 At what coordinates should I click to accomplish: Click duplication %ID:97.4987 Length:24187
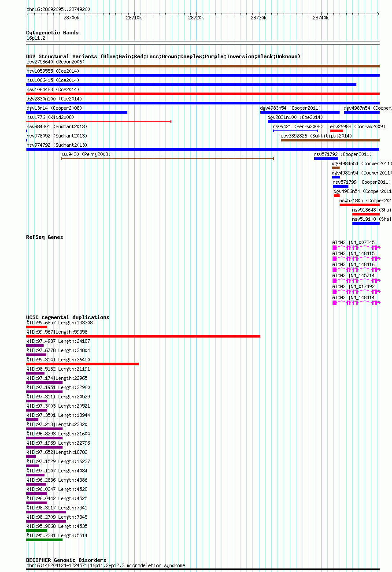point(35,345)
